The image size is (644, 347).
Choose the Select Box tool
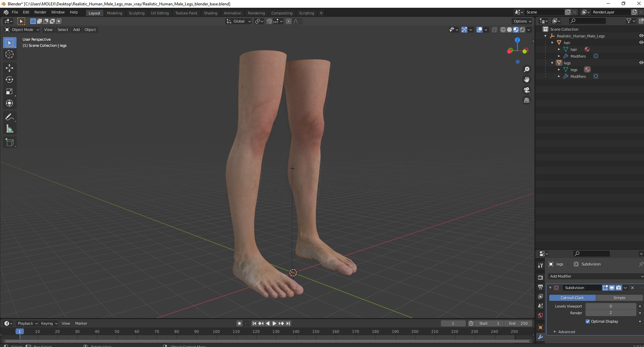(9, 42)
